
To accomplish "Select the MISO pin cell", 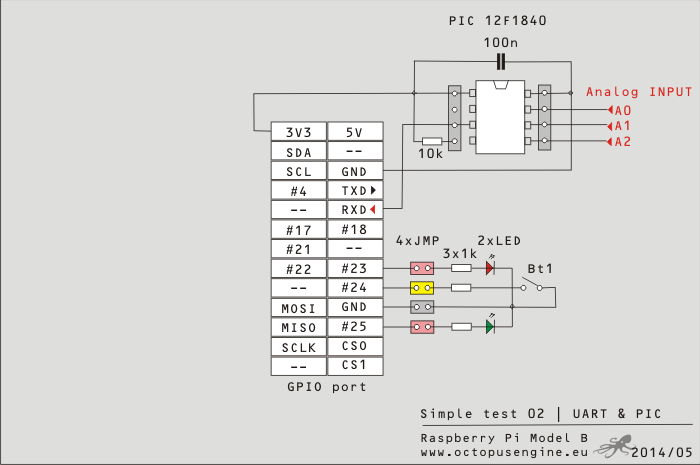I will (x=299, y=327).
